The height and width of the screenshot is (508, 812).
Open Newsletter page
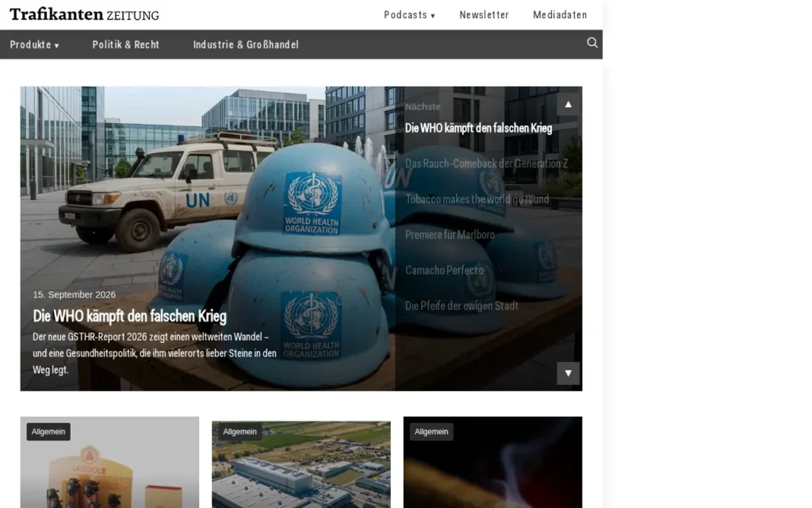point(484,15)
